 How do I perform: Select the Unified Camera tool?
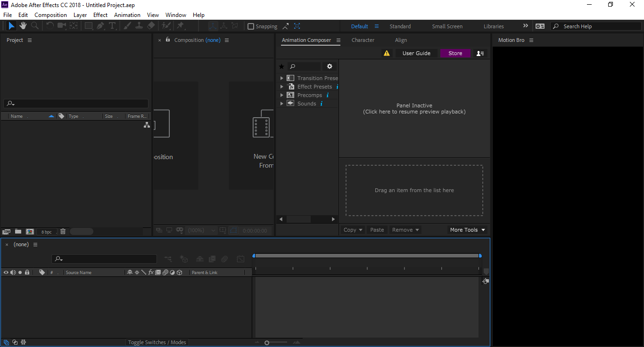(62, 26)
